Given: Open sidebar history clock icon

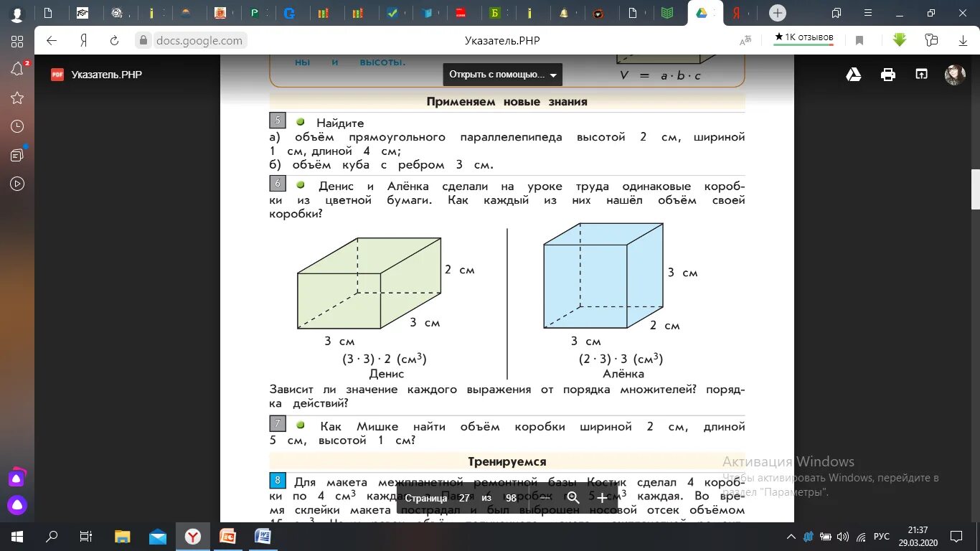Looking at the screenshot, I should [17, 126].
